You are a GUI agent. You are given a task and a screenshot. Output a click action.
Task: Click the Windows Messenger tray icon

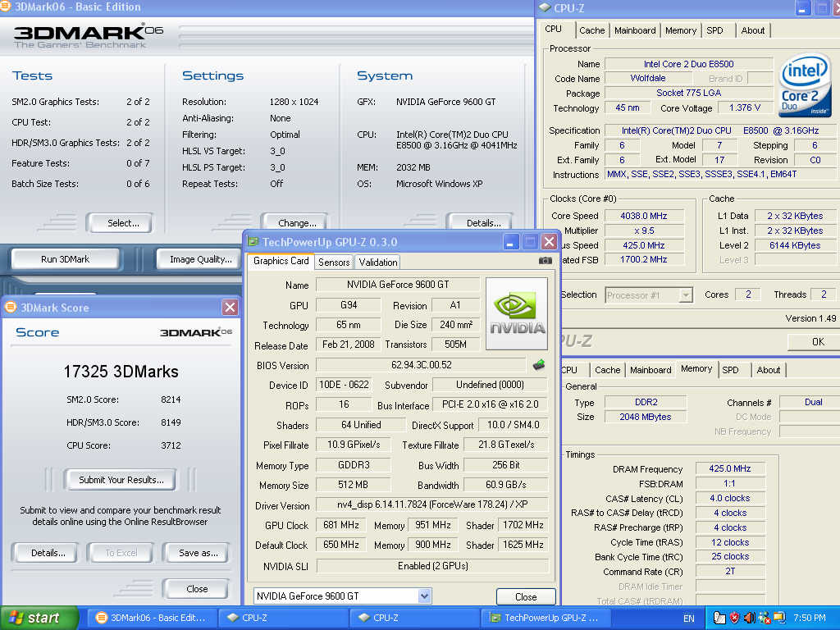(764, 618)
